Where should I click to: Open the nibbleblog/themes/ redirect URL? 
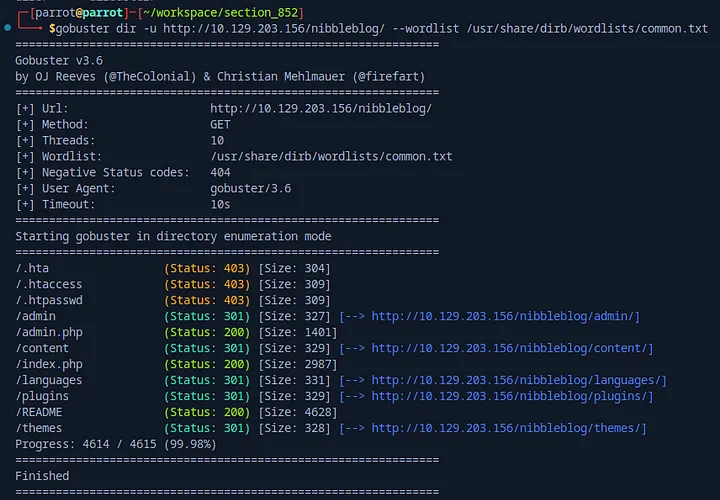(508, 428)
